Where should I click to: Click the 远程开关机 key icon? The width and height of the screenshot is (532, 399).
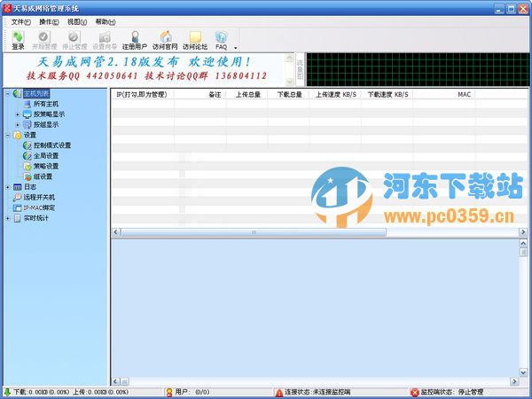tap(18, 197)
